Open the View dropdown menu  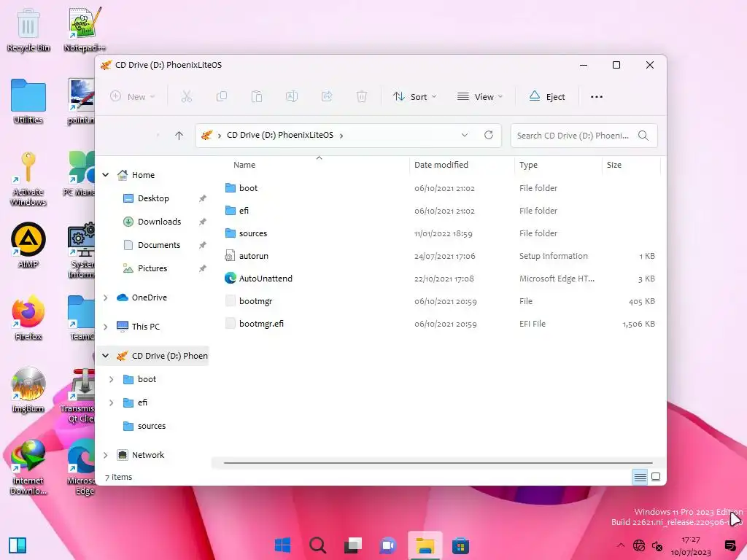tap(479, 97)
